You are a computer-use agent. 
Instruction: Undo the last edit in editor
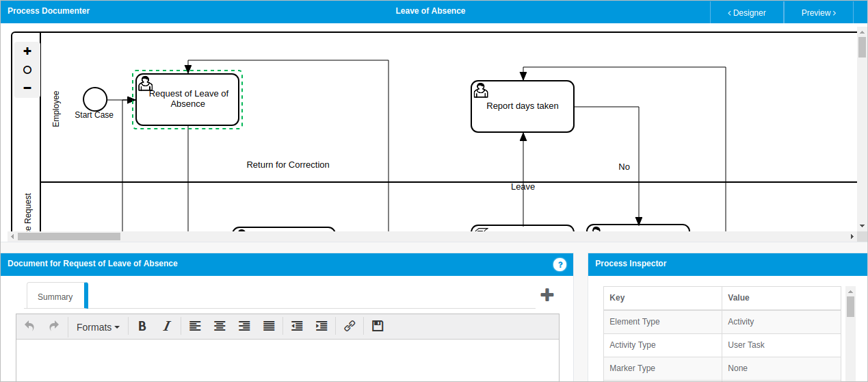point(29,327)
